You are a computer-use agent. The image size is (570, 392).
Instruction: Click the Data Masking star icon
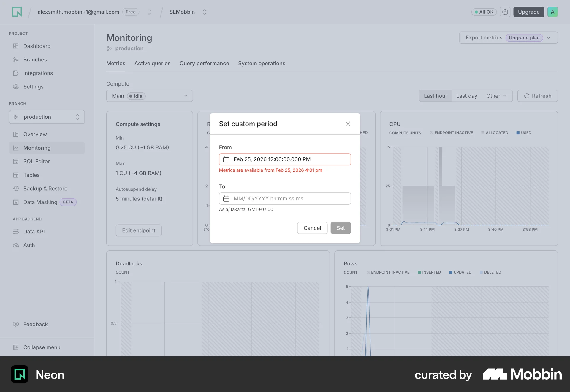pyautogui.click(x=16, y=202)
